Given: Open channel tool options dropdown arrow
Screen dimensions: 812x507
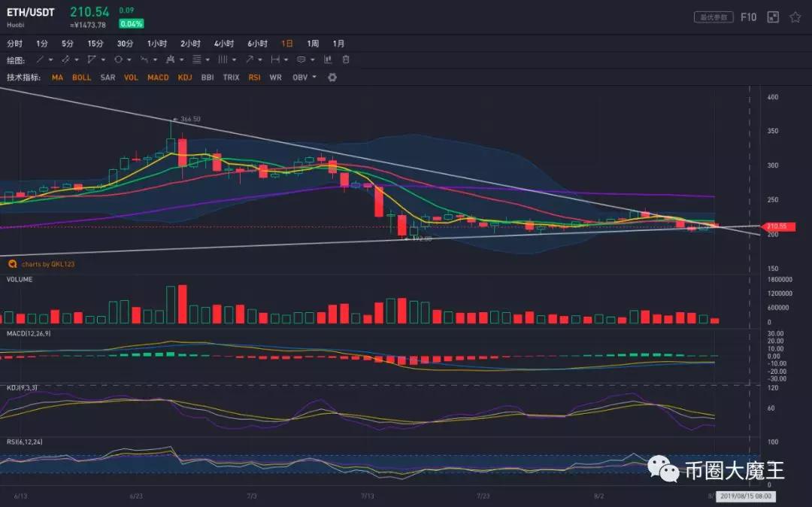Looking at the screenshot, I should (x=77, y=60).
